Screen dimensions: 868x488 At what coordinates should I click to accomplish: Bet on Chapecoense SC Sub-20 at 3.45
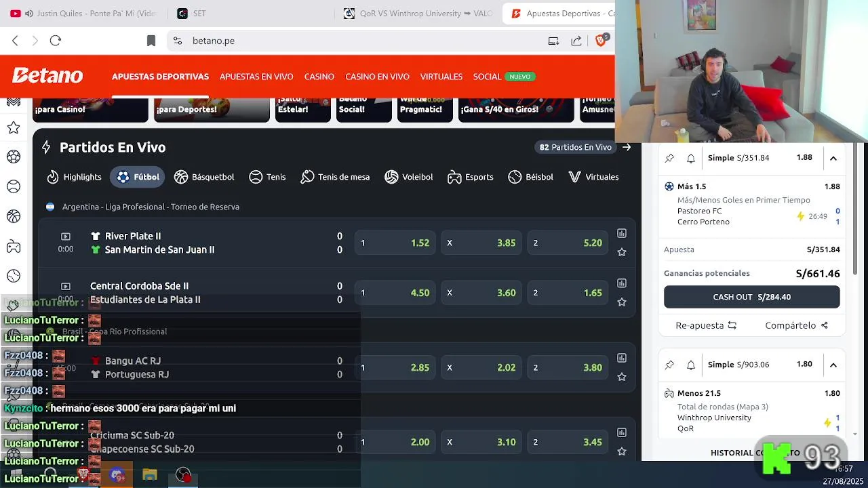pos(568,442)
